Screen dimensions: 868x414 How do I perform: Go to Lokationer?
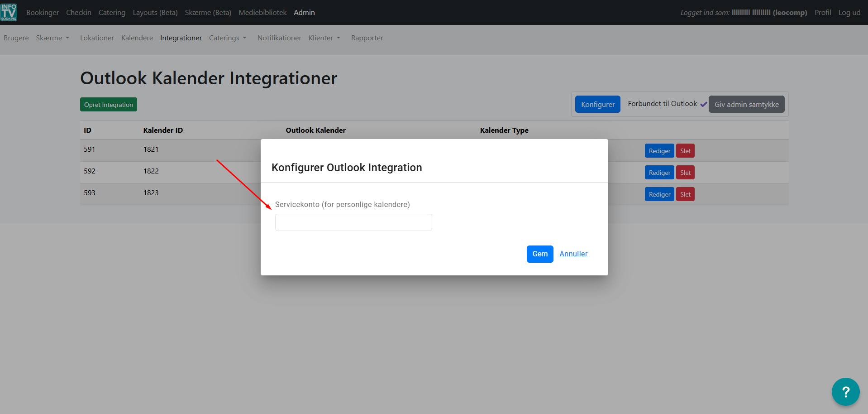coord(97,38)
